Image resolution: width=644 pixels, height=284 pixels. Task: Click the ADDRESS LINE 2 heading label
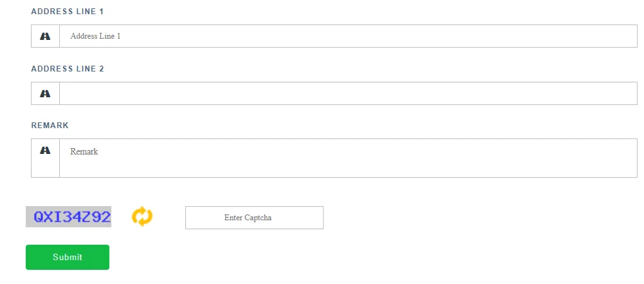point(68,69)
